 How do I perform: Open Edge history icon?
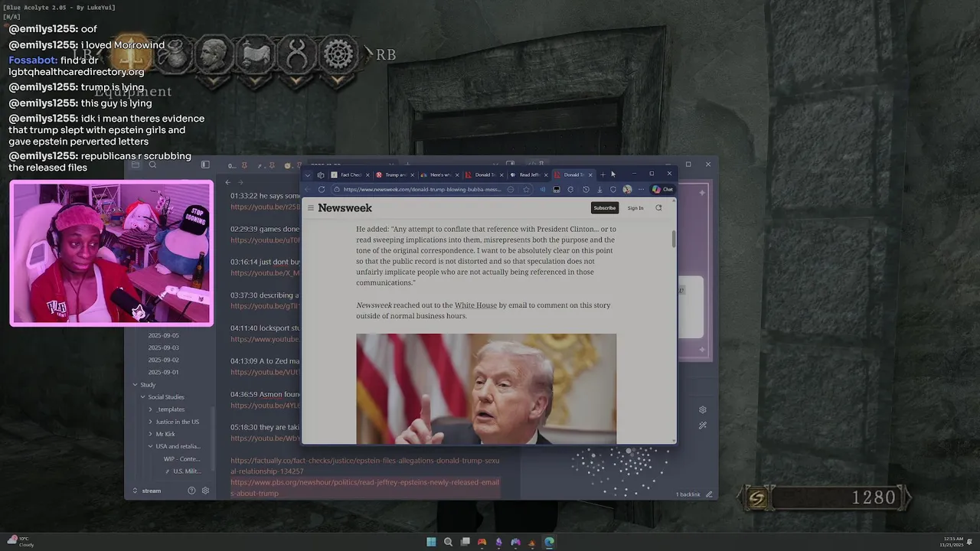(x=586, y=189)
